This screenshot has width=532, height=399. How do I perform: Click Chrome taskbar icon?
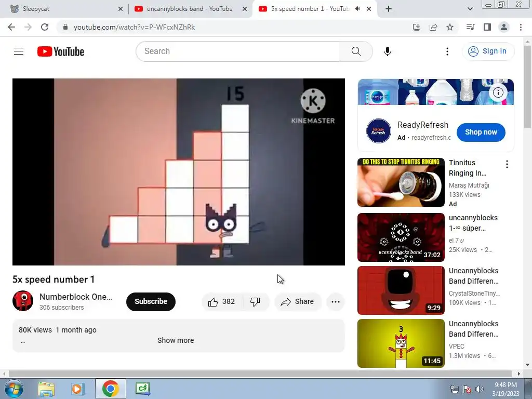pyautogui.click(x=110, y=389)
